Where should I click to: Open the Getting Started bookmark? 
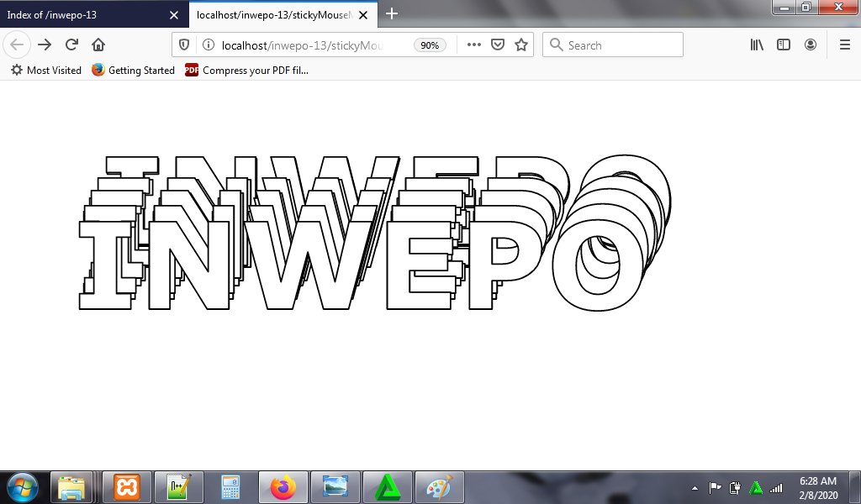(133, 71)
